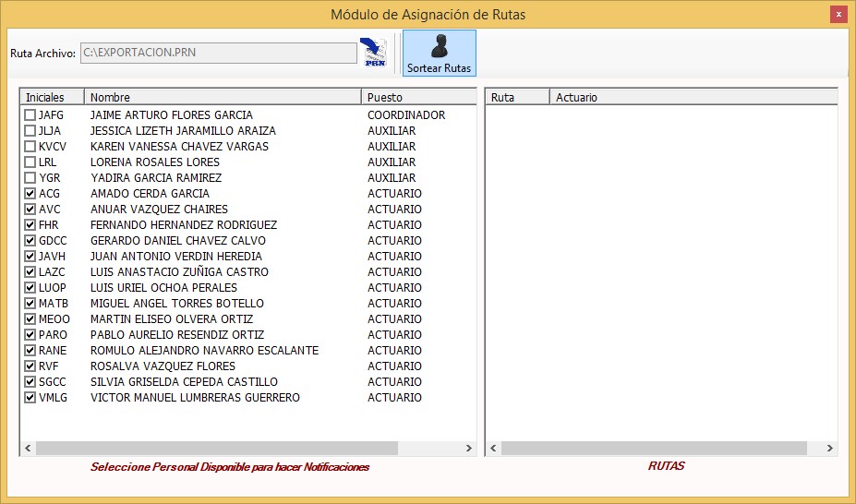Check the JAFG checkbox

(30, 115)
